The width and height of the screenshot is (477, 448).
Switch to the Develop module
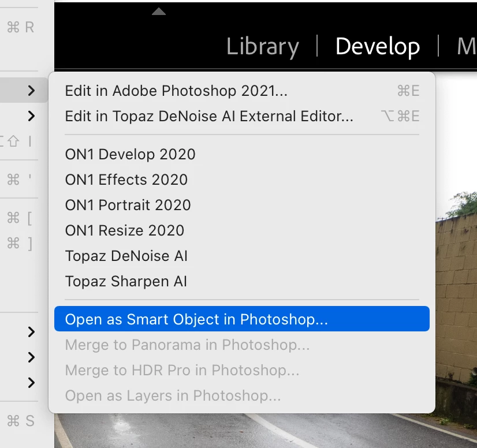coord(378,46)
